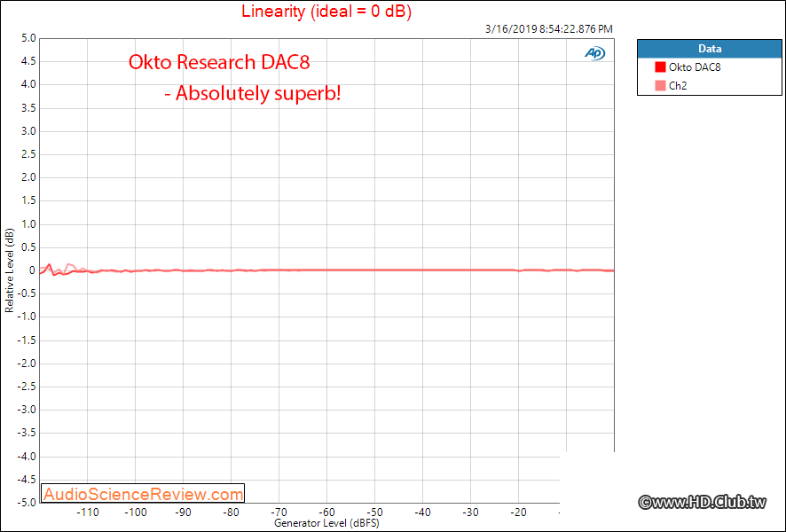This screenshot has width=786, height=532.
Task: Select the red Okto DAC8 legend swatch
Action: (x=660, y=67)
